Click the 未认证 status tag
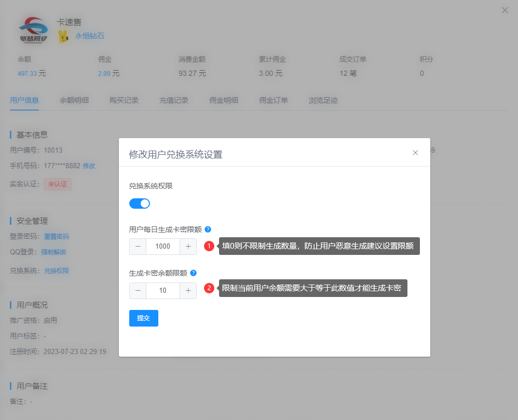The image size is (518, 420). [58, 184]
